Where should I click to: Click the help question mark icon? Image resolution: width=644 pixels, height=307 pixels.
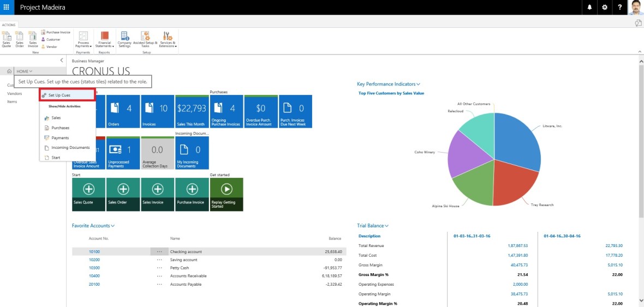click(620, 7)
